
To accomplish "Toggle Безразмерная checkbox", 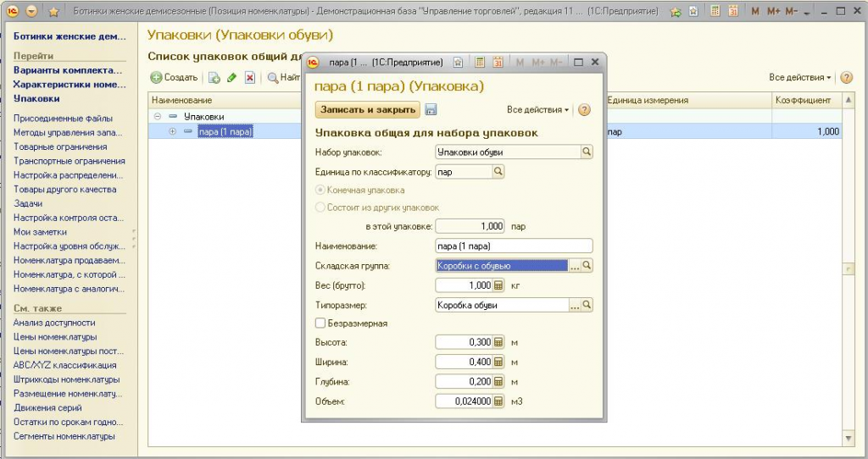I will tap(320, 323).
